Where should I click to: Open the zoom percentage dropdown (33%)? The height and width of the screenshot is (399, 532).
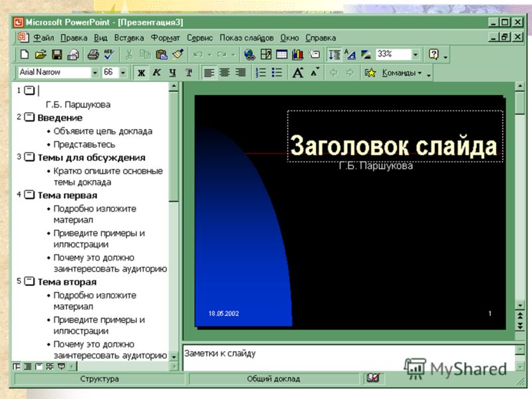click(415, 55)
